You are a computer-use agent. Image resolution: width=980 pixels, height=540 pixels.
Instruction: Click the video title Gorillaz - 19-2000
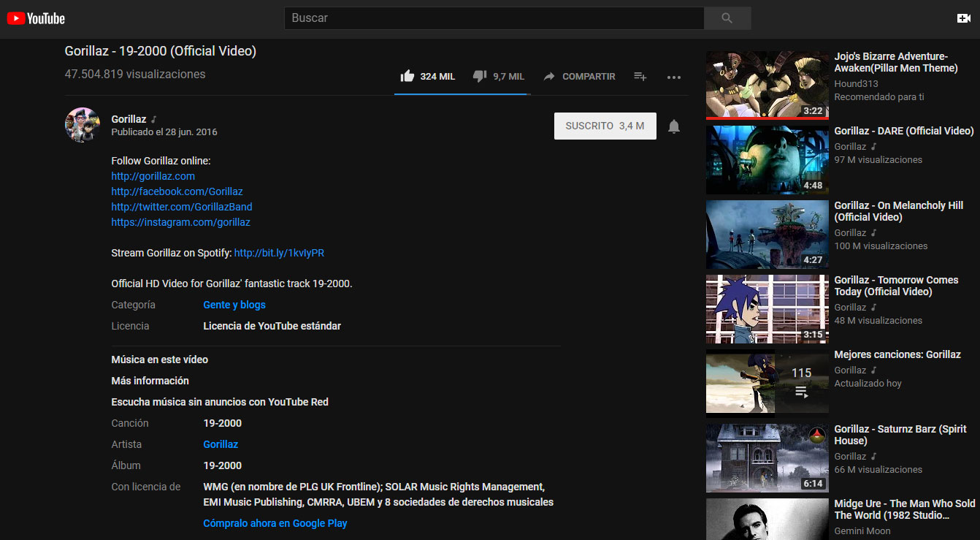[x=161, y=51]
